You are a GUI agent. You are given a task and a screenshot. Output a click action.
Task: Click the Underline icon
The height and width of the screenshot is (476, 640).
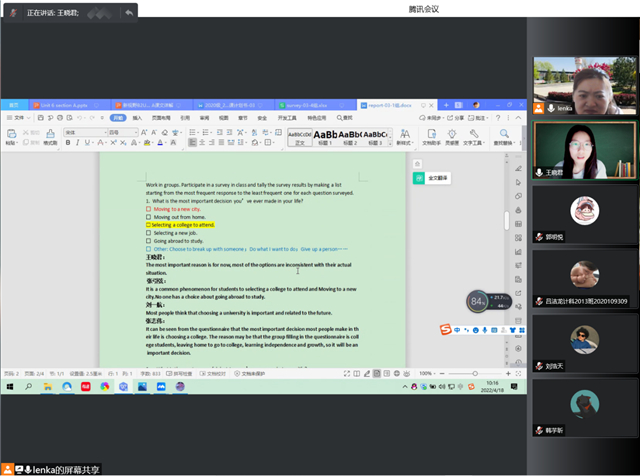[x=87, y=142]
